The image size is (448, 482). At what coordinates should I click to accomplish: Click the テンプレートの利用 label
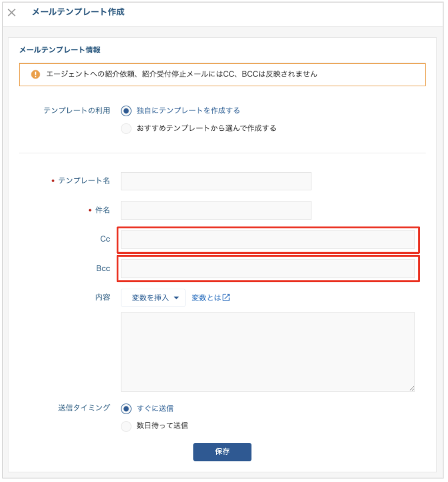coord(77,110)
